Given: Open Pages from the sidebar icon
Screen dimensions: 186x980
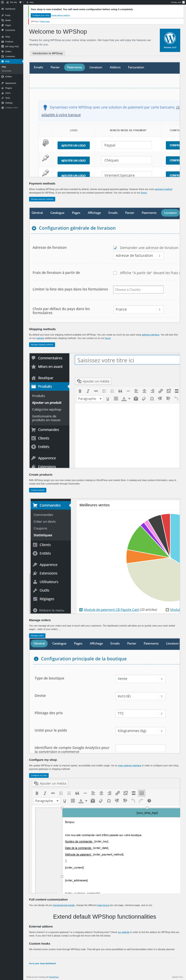Looking at the screenshot, I should click(3, 25).
